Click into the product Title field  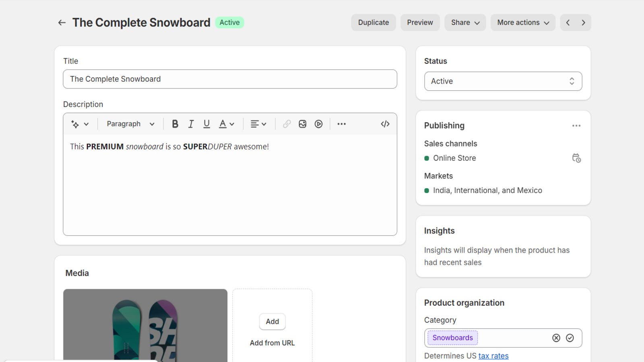click(x=230, y=79)
